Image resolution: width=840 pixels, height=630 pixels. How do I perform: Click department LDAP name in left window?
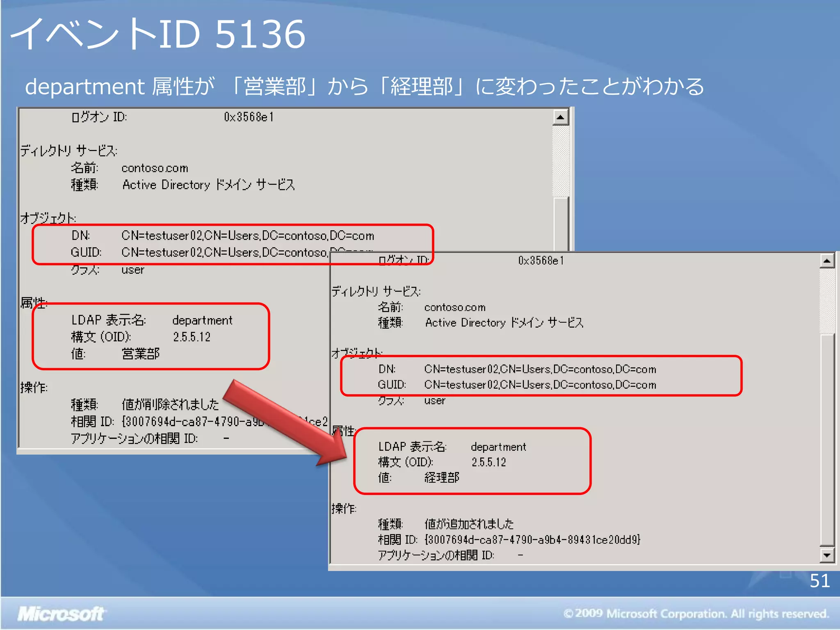(202, 320)
